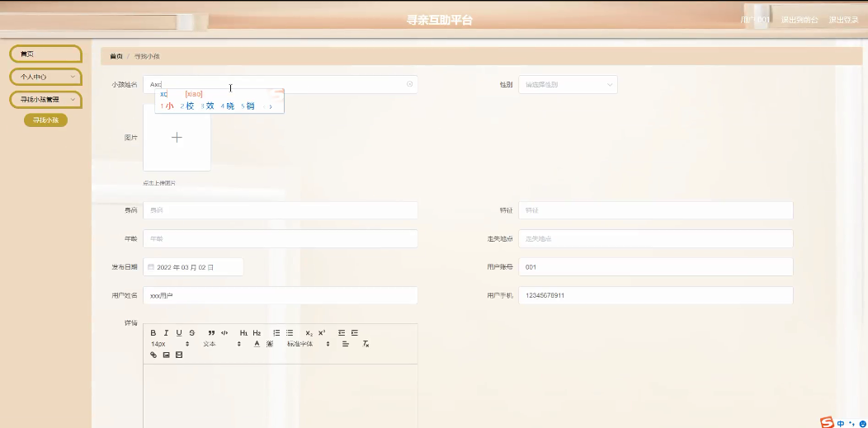Screen dimensions: 868x428
Task: Click the Sogou input method S icon
Action: [x=827, y=422]
